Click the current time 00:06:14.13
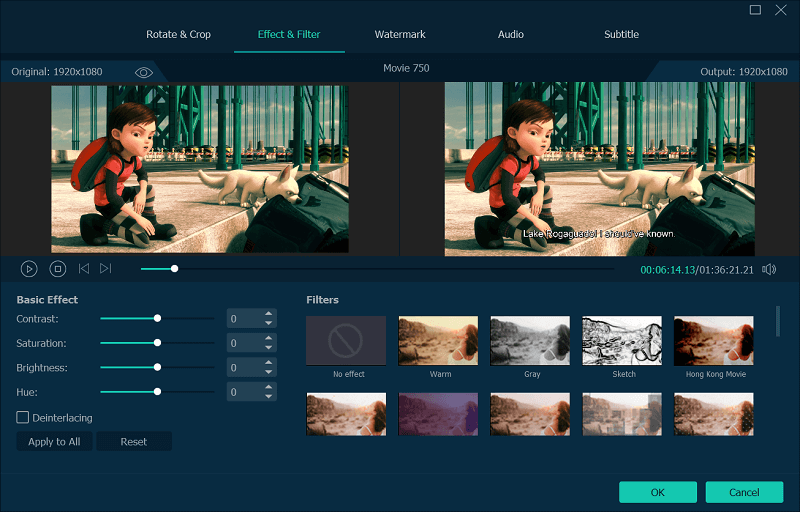Viewport: 800px width, 512px height. (667, 270)
